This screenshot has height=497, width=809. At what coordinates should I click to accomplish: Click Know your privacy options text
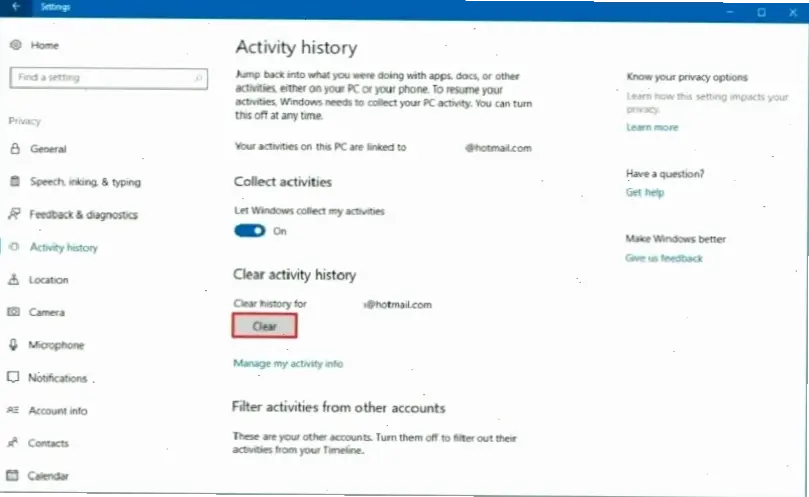point(687,77)
